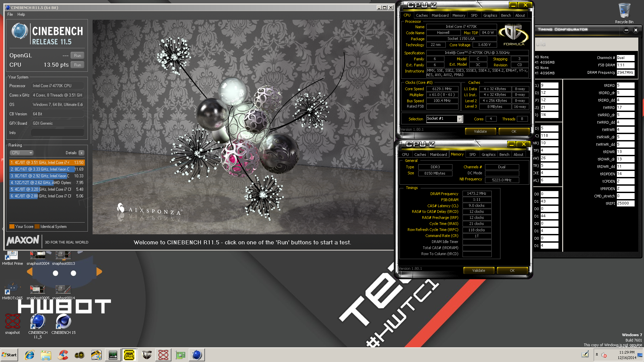The image size is (644, 362).
Task: Open the File menu in CINEBENCH
Action: point(10,14)
